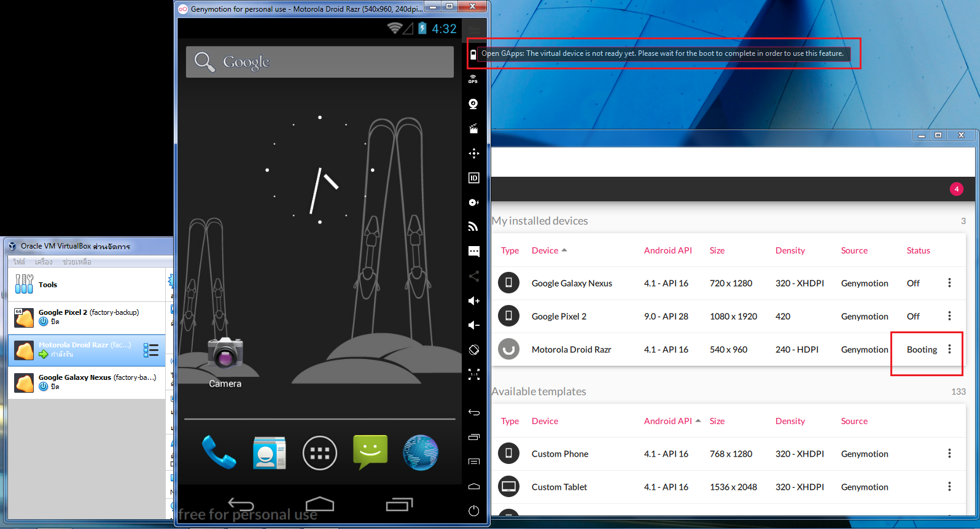This screenshot has height=529, width=980.
Task: Click the sidebar recent apps button
Action: click(x=473, y=437)
